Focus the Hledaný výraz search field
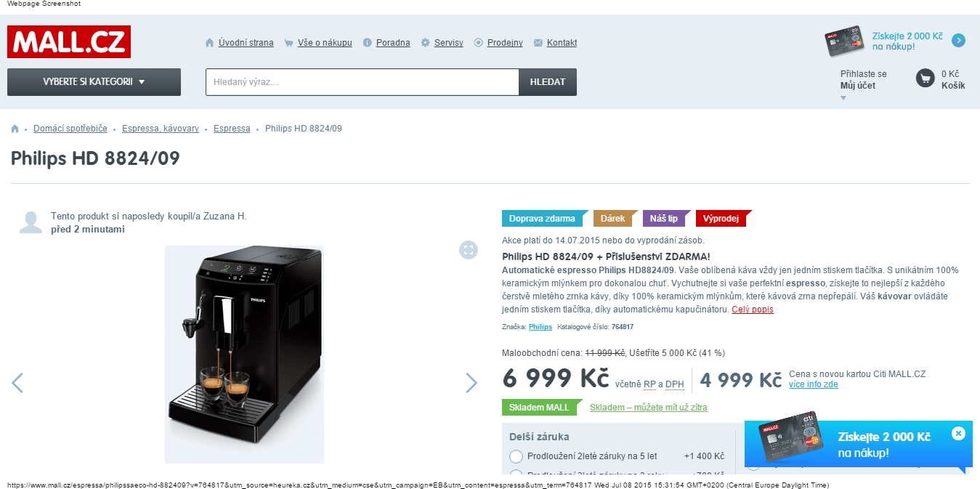 tap(363, 82)
